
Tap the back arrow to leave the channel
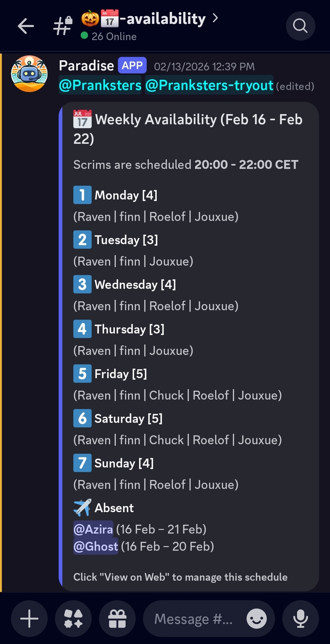(26, 26)
